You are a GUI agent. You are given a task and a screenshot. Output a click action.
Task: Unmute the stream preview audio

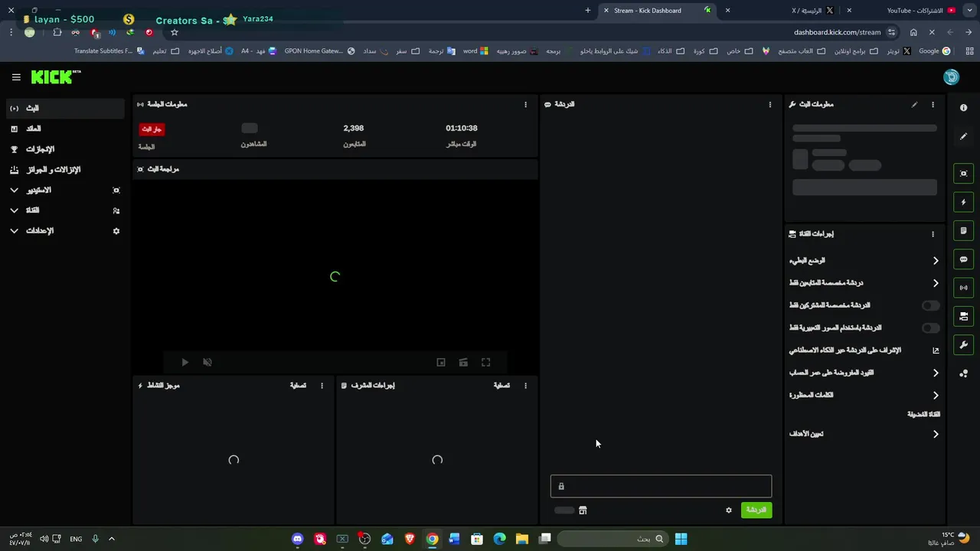tap(207, 363)
